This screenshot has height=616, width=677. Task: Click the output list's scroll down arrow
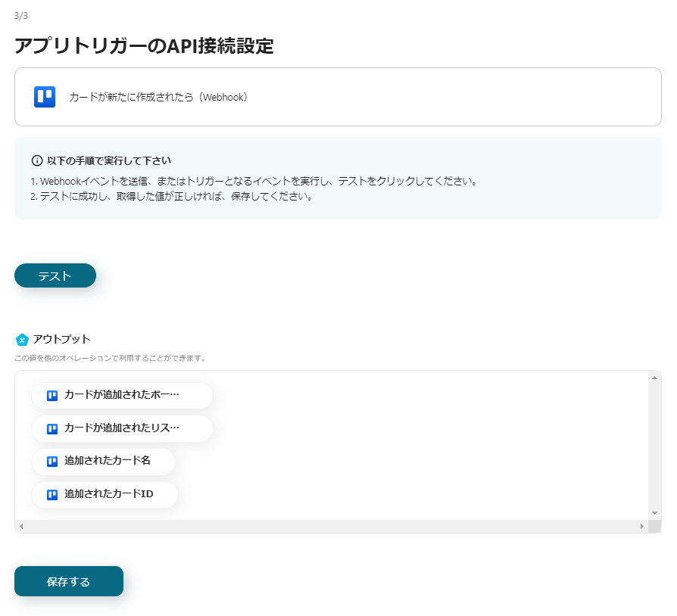tap(654, 513)
